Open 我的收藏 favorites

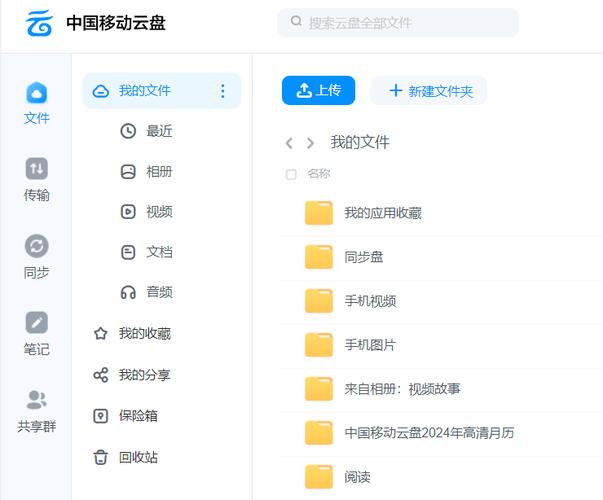[x=144, y=333]
